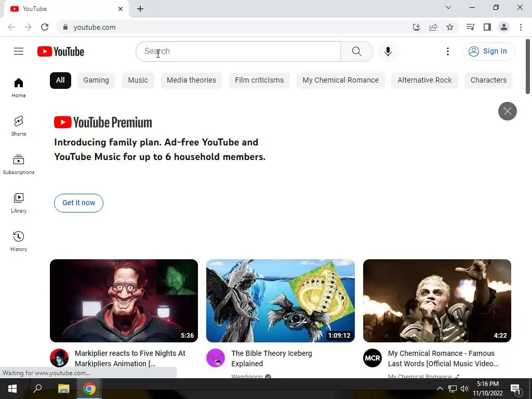Viewport: 532px width, 399px height.
Task: Open Shorts from sidebar
Action: pyautogui.click(x=19, y=126)
